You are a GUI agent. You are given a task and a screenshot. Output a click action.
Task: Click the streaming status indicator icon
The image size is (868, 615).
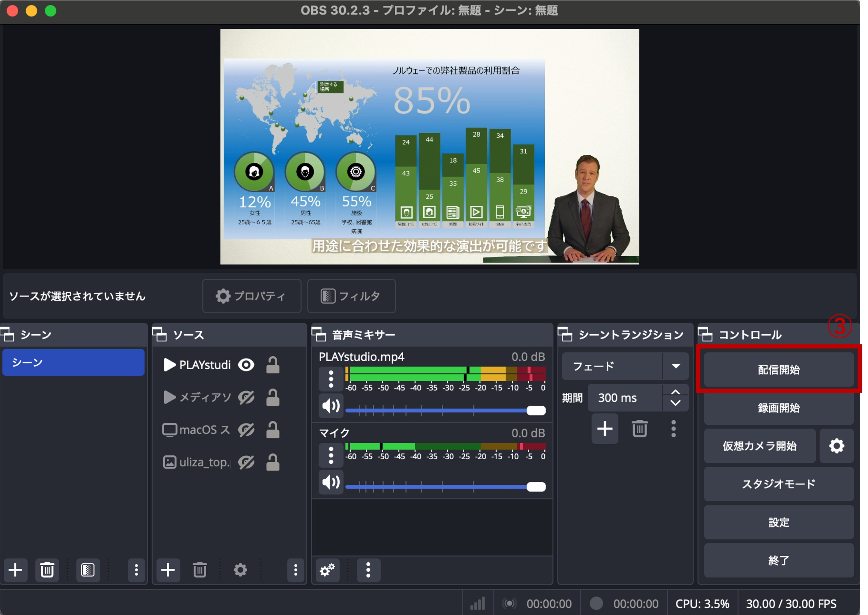pyautogui.click(x=509, y=603)
